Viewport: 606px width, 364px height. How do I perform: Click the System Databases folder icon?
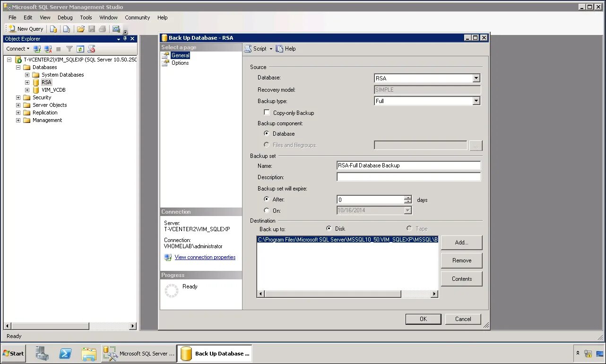[35, 75]
